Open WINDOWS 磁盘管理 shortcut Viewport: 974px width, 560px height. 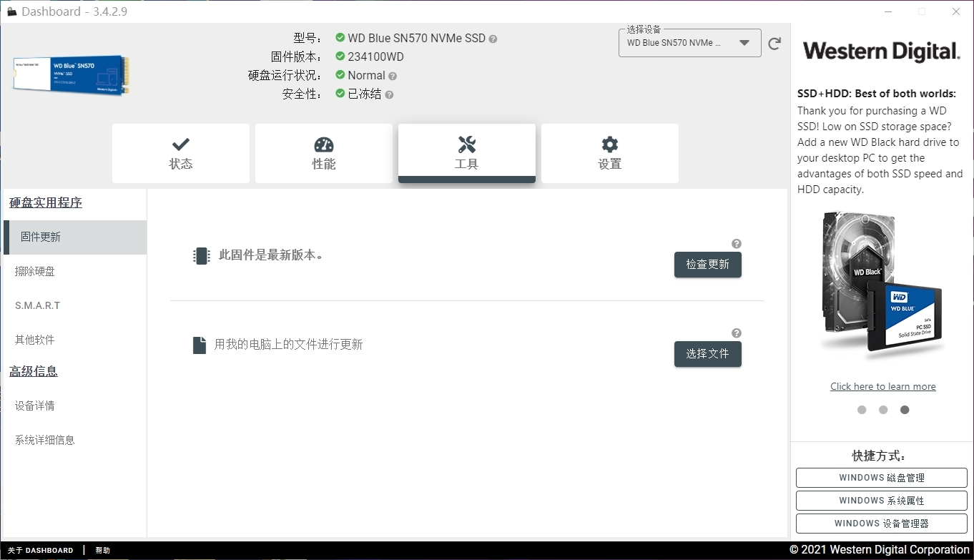(882, 478)
